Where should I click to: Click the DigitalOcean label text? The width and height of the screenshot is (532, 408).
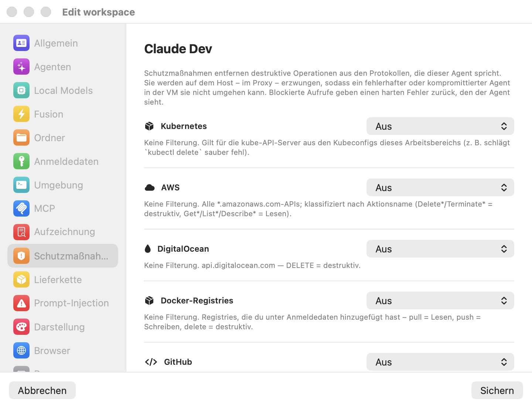click(x=183, y=249)
